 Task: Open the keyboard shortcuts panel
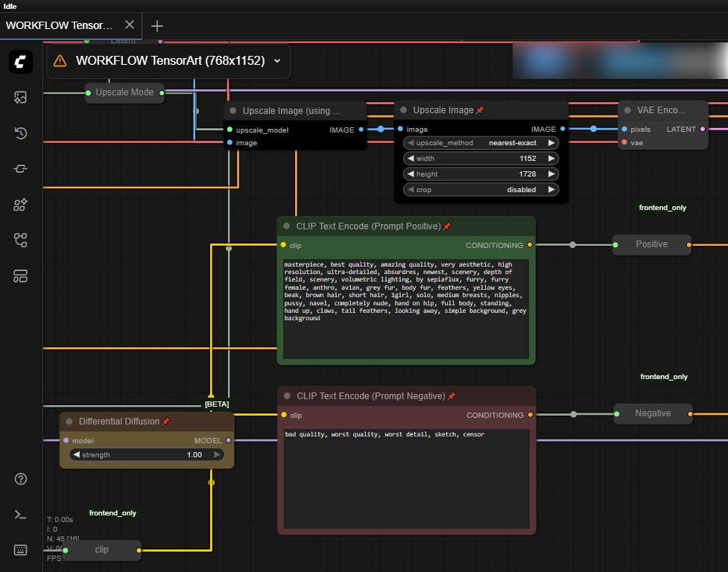(20, 550)
